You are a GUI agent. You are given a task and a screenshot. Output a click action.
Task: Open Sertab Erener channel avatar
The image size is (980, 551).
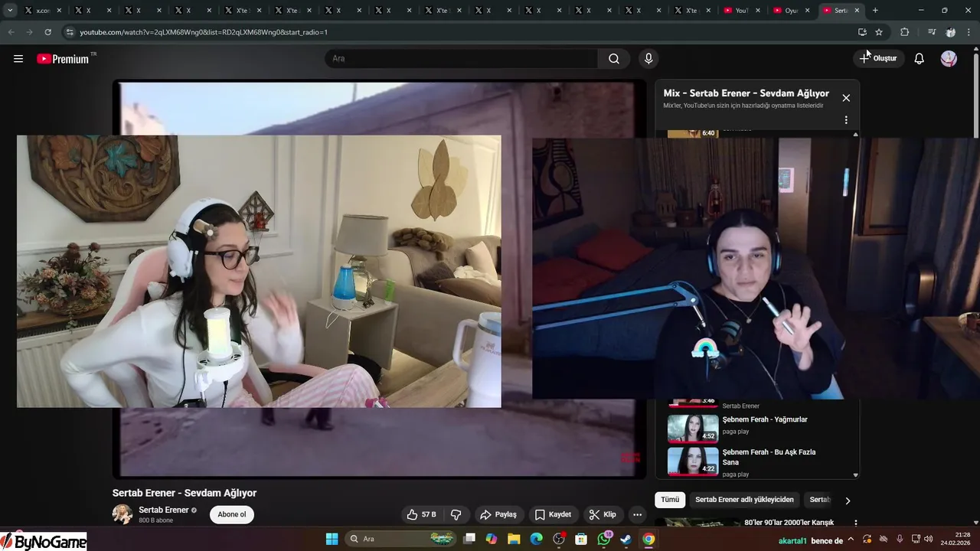tap(122, 514)
